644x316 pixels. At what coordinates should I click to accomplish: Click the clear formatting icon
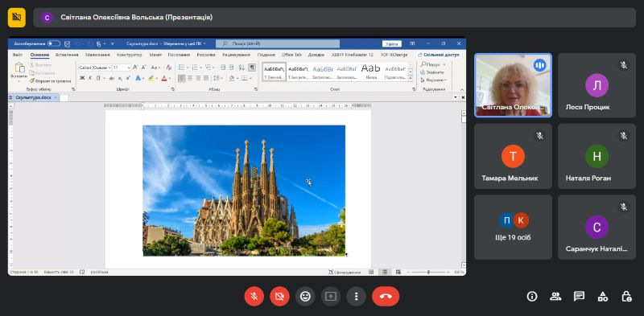point(168,68)
